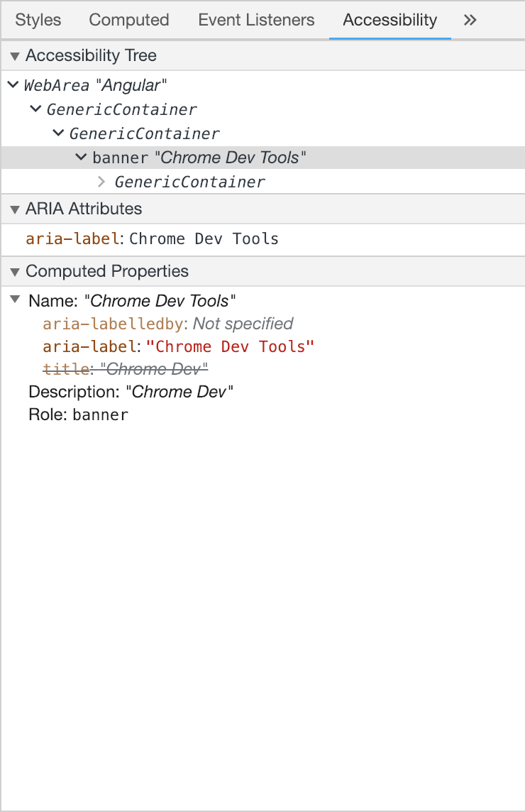Open the Computed tab
Image resolution: width=525 pixels, height=812 pixels.
coord(129,20)
